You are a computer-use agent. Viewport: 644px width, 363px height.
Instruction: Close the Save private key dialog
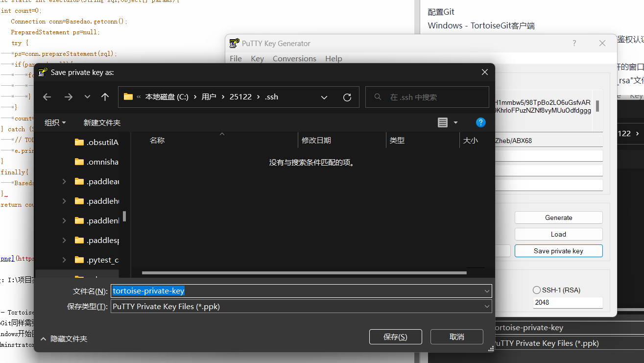pos(484,72)
